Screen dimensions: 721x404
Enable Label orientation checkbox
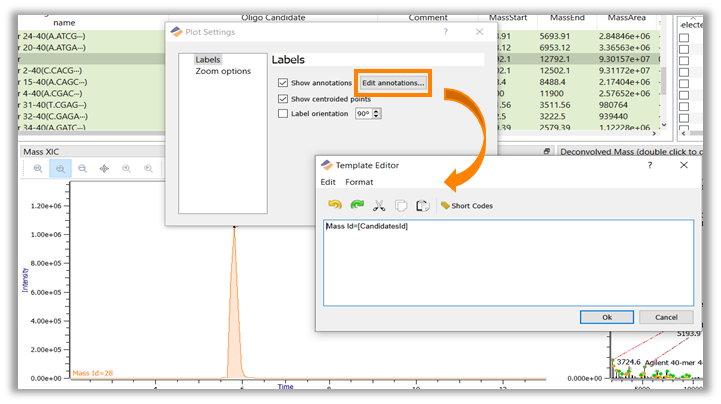point(283,114)
